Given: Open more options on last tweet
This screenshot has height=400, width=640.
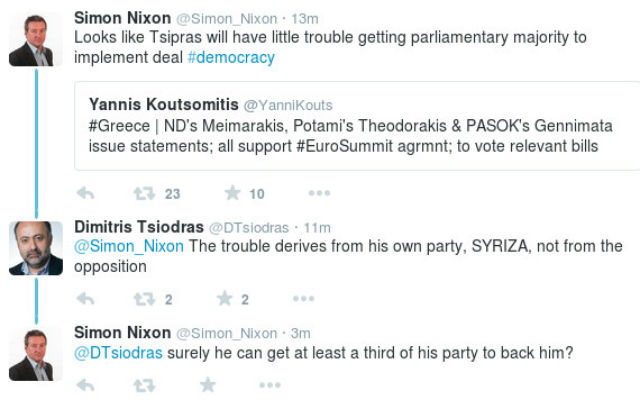Looking at the screenshot, I should tap(268, 384).
